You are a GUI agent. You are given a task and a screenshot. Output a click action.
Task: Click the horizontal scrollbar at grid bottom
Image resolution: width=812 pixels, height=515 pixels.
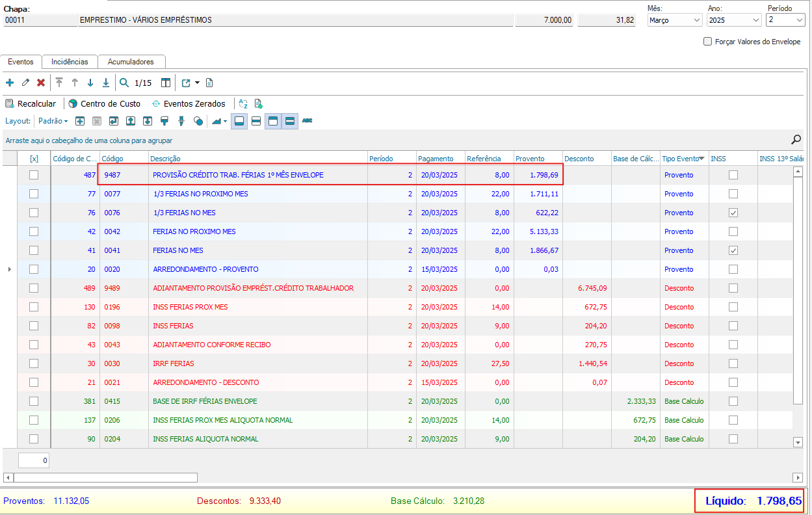[104, 477]
